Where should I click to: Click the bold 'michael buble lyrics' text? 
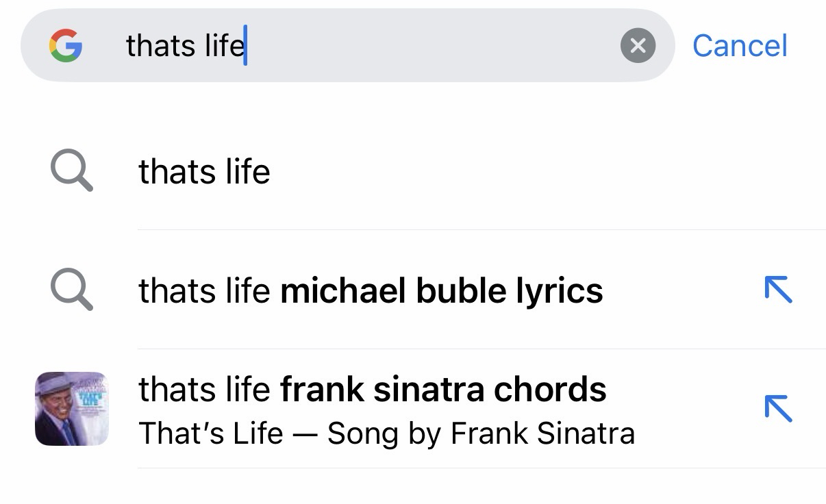pos(442,290)
